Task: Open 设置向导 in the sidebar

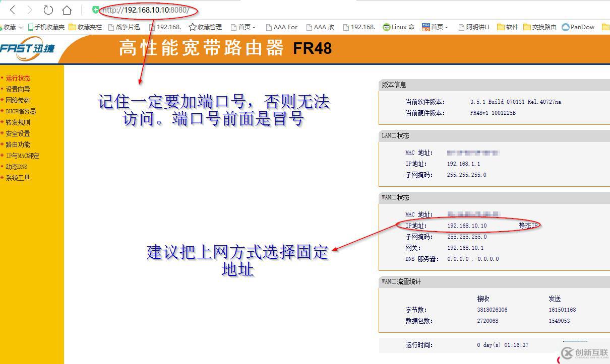Action: [x=18, y=89]
